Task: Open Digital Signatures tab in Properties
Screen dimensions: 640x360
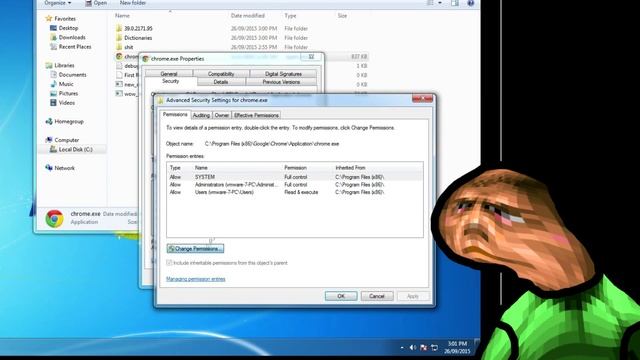Action: point(283,74)
